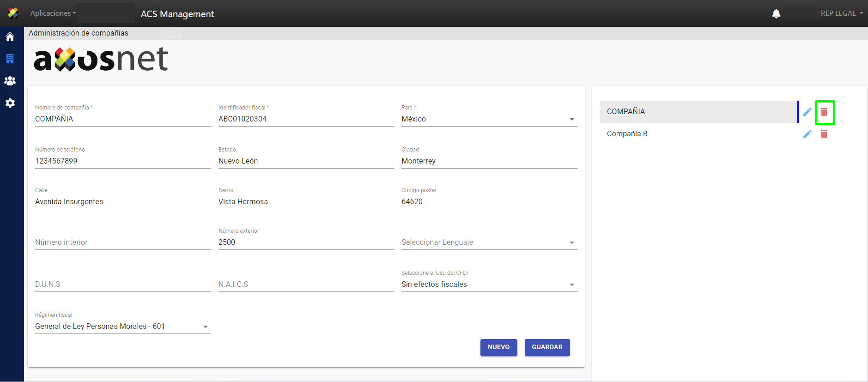Image resolution: width=868 pixels, height=382 pixels.
Task: Click the NUEVO button
Action: coord(498,347)
